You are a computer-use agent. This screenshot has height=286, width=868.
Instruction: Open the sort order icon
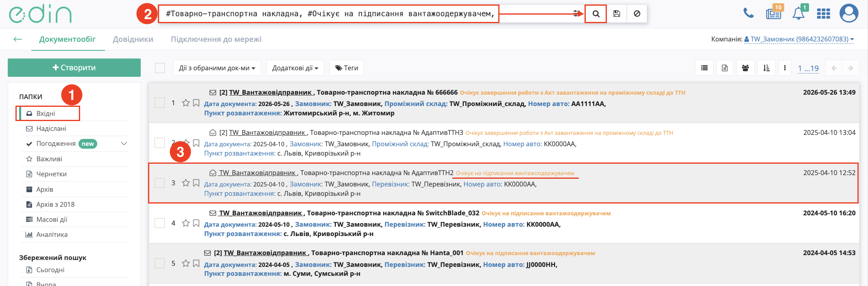click(x=766, y=68)
